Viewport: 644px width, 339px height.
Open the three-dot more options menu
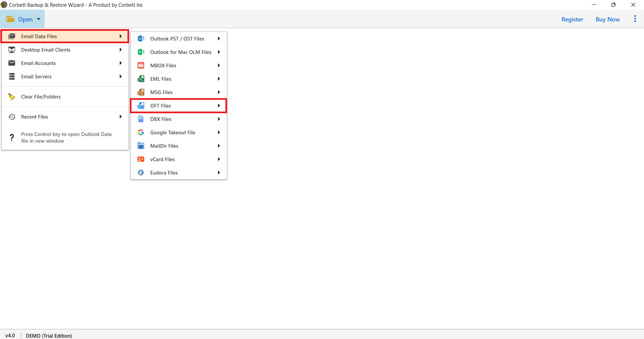click(635, 19)
